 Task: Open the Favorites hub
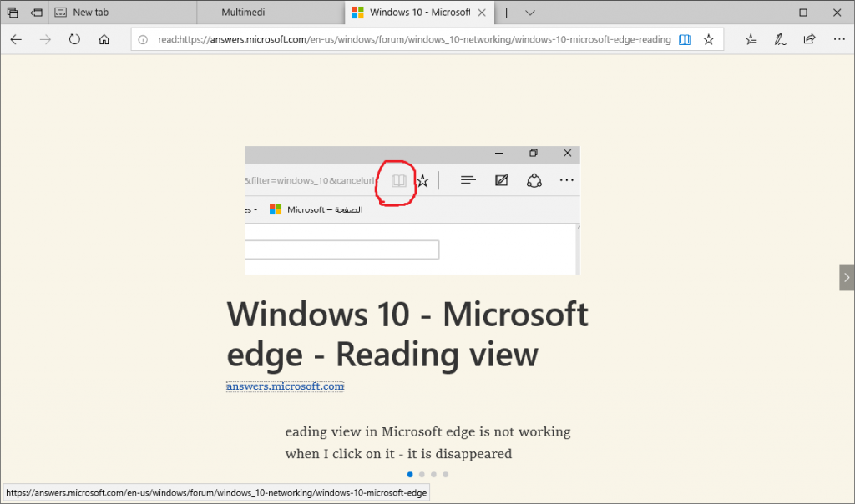[x=751, y=39]
